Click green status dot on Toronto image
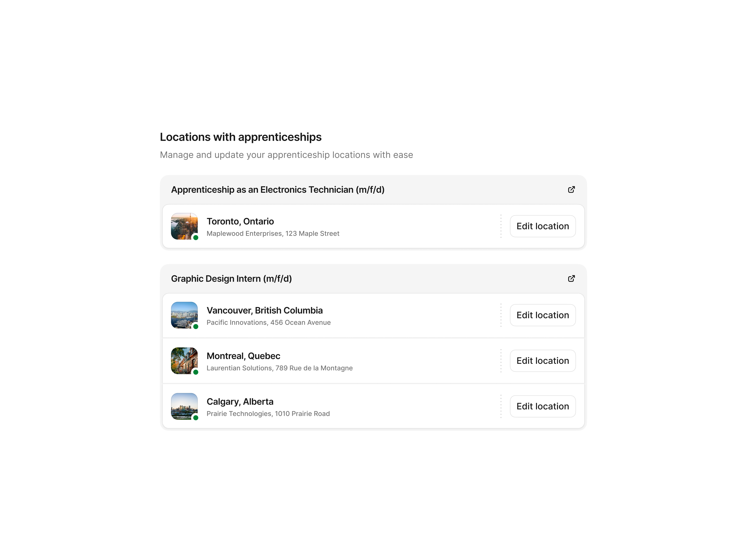Screen dimensions: 747x560 pyautogui.click(x=196, y=237)
